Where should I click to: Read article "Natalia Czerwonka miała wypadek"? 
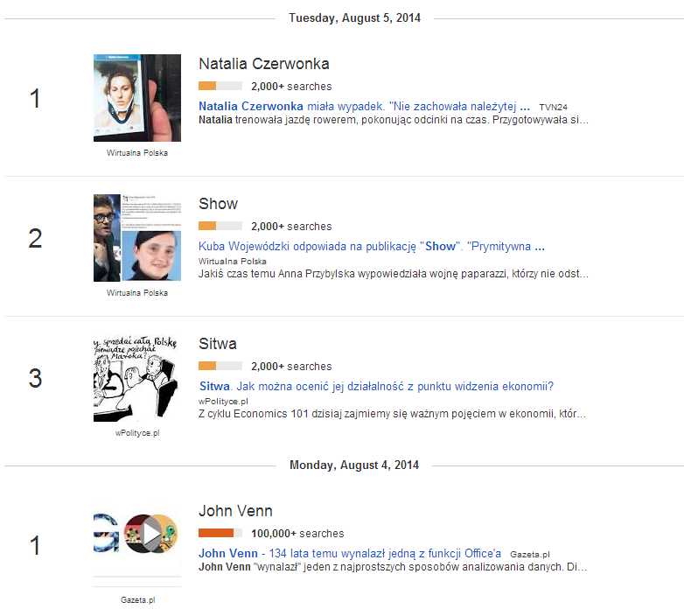364,106
